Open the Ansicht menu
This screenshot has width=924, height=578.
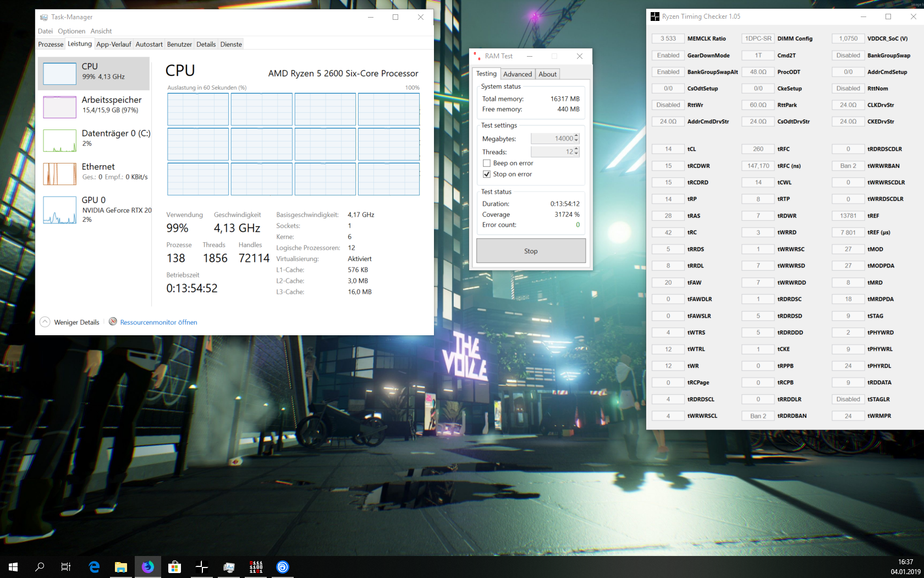click(101, 31)
